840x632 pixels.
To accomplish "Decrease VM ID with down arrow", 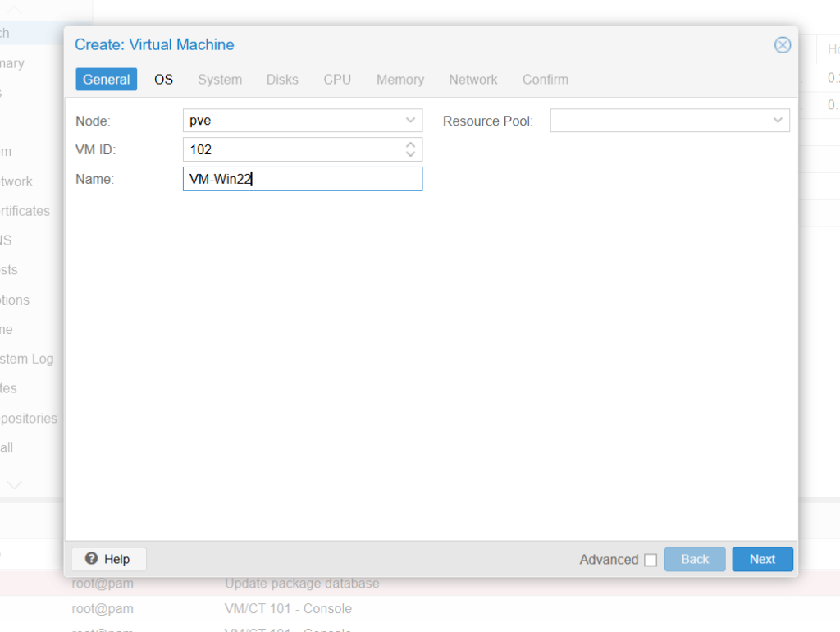I will (x=411, y=154).
